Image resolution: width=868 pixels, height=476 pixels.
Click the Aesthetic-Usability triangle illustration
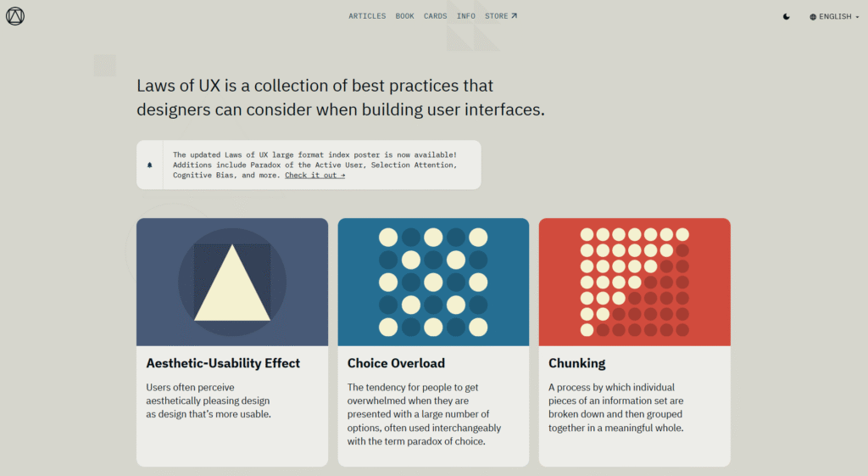232,283
